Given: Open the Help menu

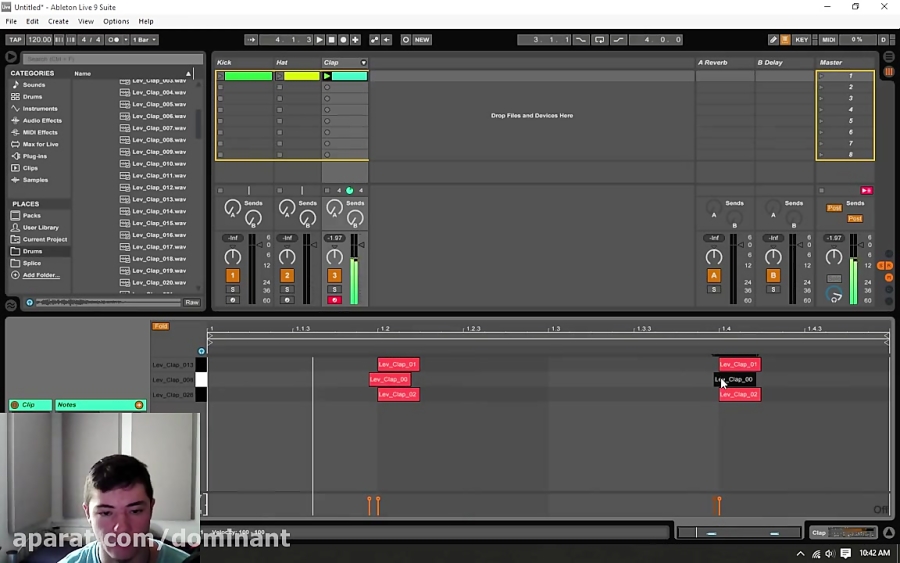Looking at the screenshot, I should point(146,21).
